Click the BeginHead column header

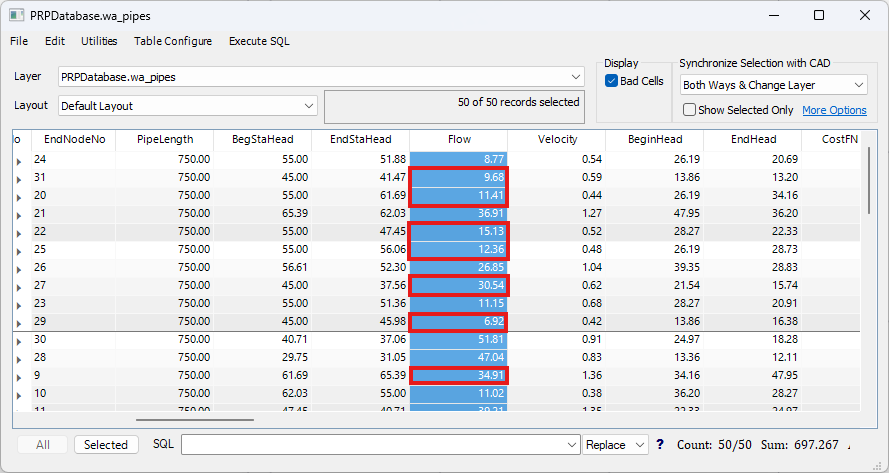point(655,140)
